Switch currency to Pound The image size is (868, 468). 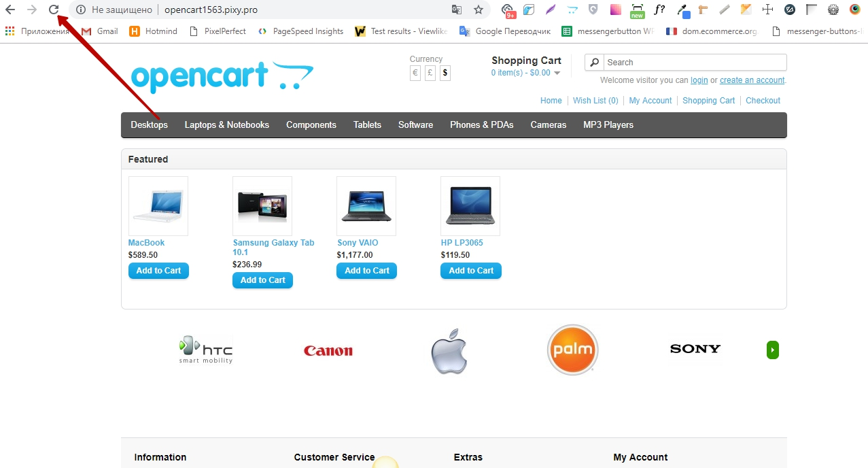430,73
